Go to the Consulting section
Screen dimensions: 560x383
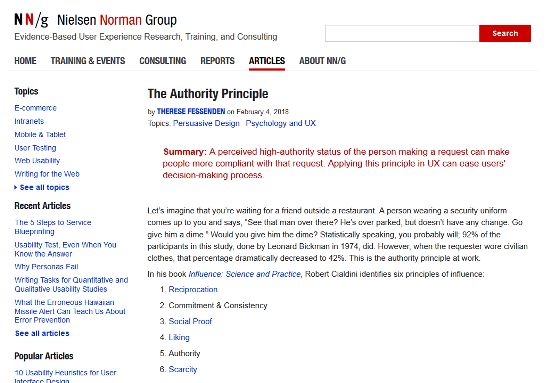[x=163, y=61]
